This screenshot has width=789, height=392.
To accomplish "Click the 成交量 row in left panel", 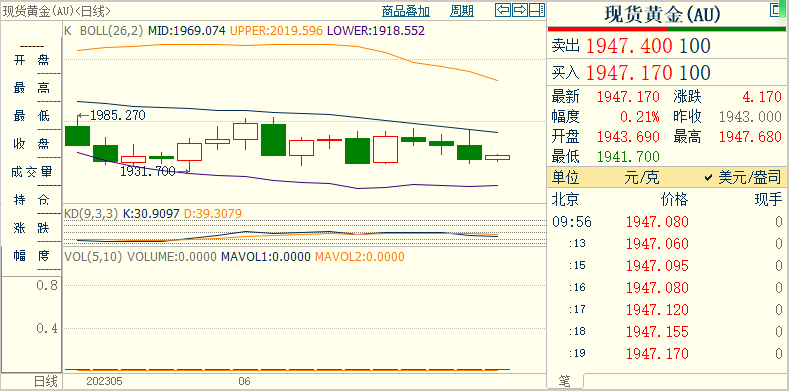I will (x=31, y=172).
